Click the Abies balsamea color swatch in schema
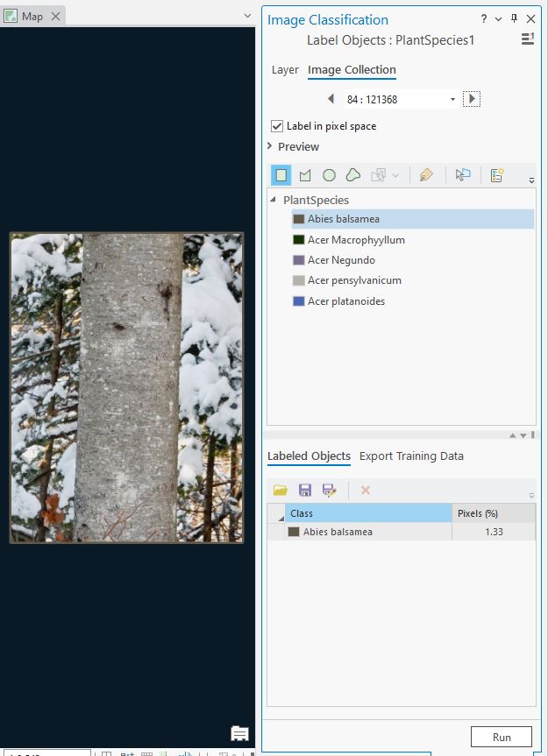 299,219
